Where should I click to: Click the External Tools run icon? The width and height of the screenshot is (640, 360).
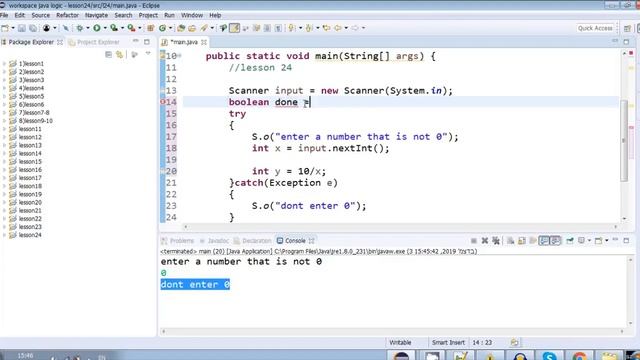pyautogui.click(x=131, y=28)
